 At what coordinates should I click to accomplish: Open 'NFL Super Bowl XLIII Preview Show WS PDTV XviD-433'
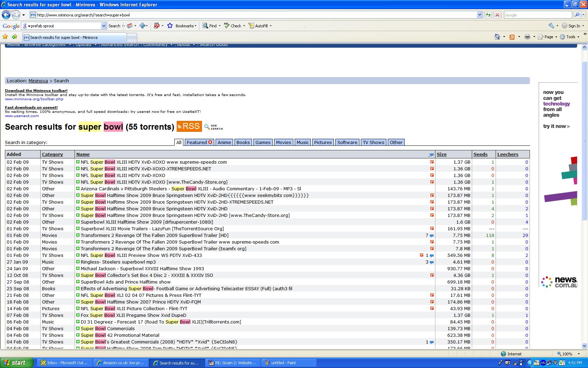pos(141,255)
